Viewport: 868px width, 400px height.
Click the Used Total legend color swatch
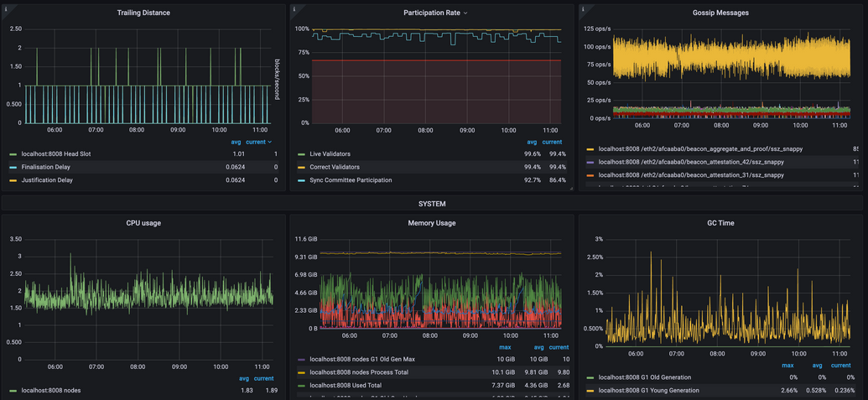[302, 386]
